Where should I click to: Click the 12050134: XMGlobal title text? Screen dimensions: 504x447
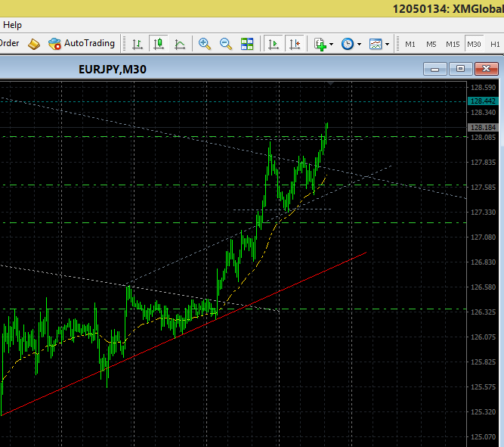448,8
